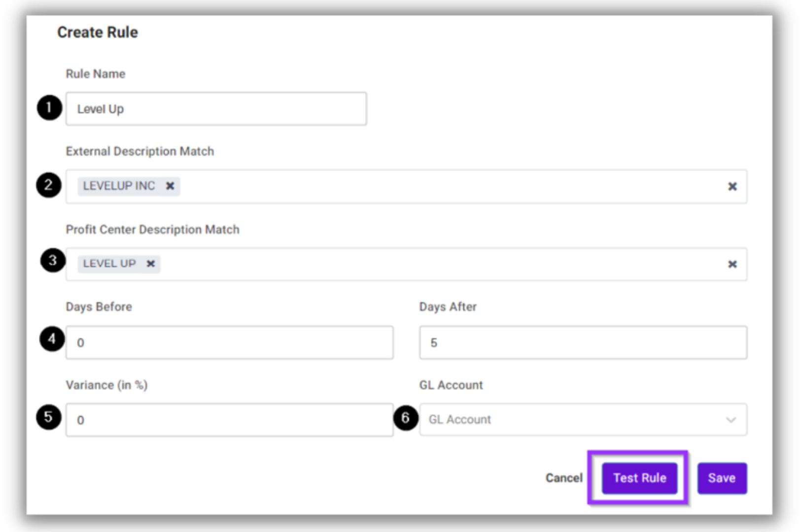Click the Days After input field
Viewport: 800px width, 532px height.
pos(583,342)
